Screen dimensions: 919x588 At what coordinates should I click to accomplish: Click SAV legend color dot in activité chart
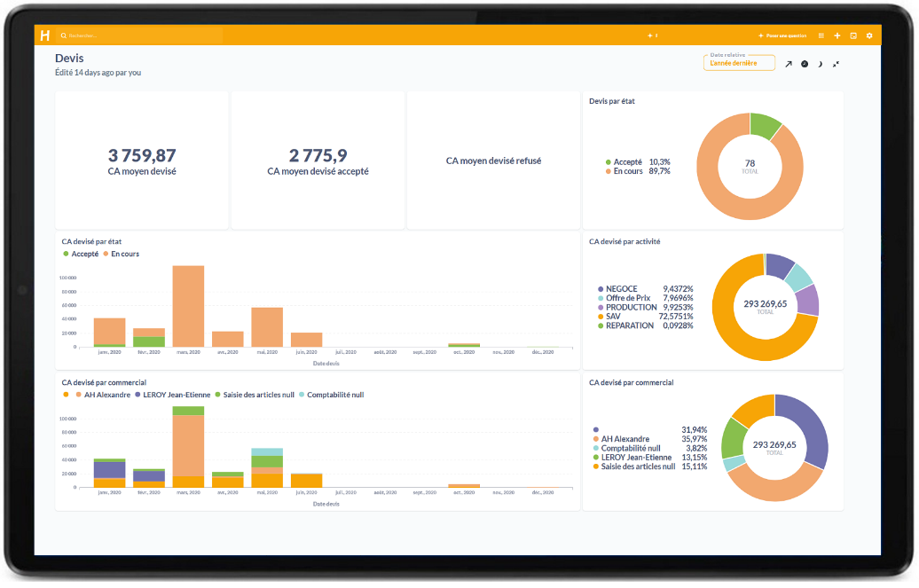tap(601, 317)
